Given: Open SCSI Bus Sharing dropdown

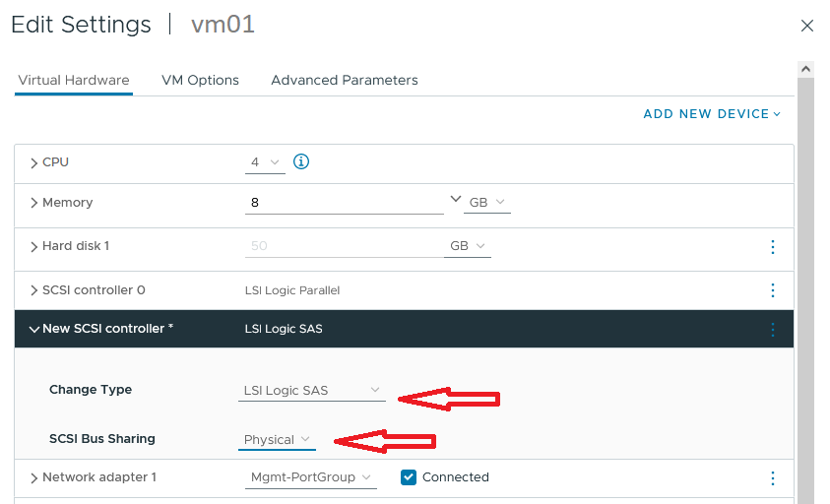Looking at the screenshot, I should 277,440.
